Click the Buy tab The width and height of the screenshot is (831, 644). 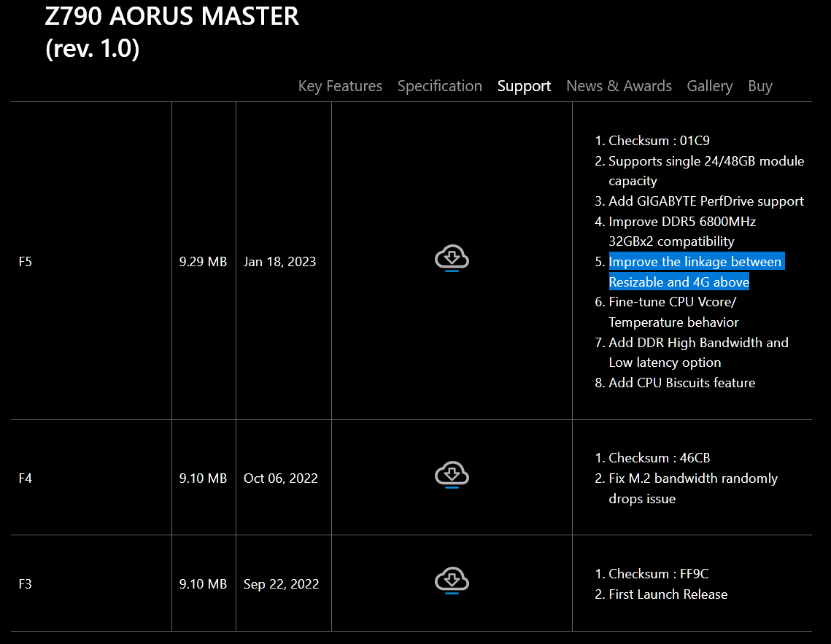coord(760,86)
